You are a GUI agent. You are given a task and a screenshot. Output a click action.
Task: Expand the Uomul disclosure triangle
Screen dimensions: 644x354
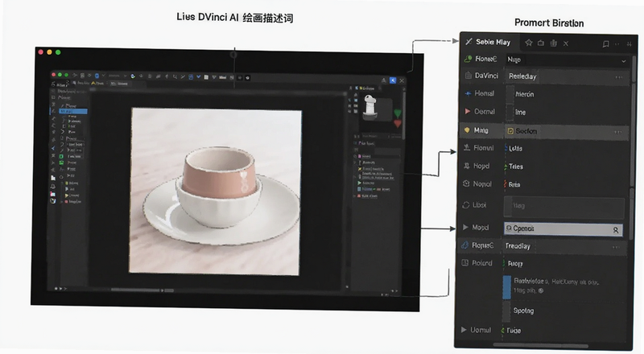click(x=464, y=329)
